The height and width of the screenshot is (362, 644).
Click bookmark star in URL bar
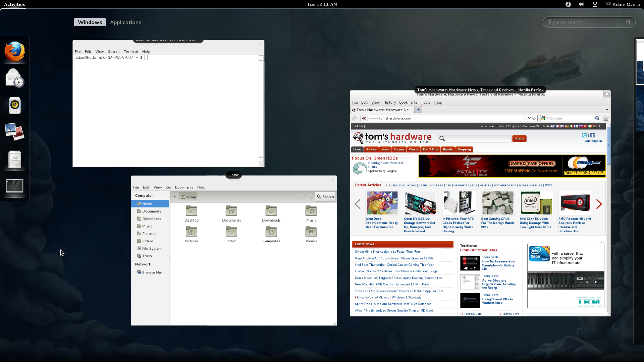click(525, 118)
